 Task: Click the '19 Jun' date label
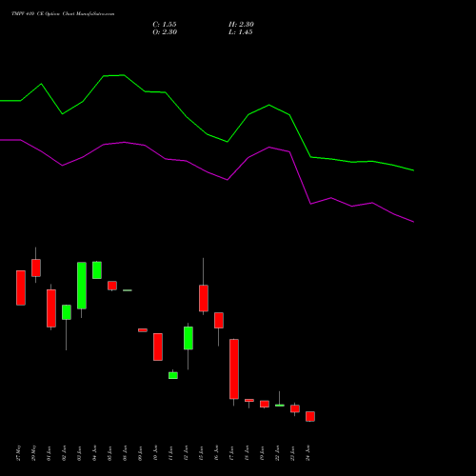(262, 453)
